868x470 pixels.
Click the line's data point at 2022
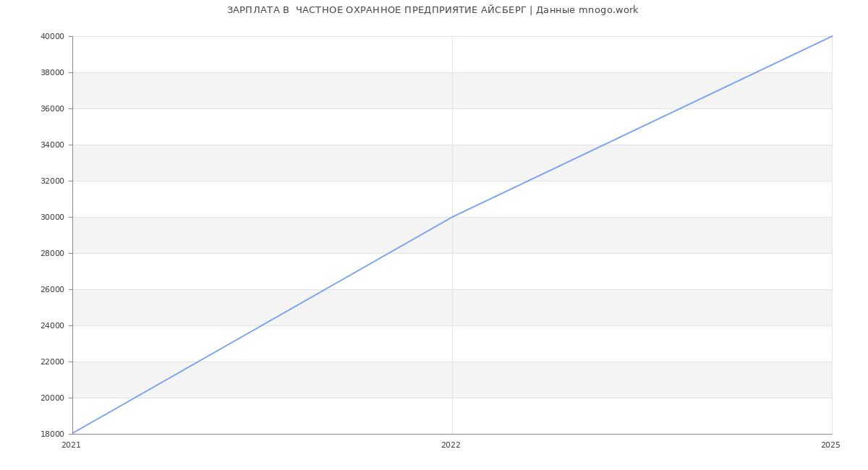(x=452, y=217)
